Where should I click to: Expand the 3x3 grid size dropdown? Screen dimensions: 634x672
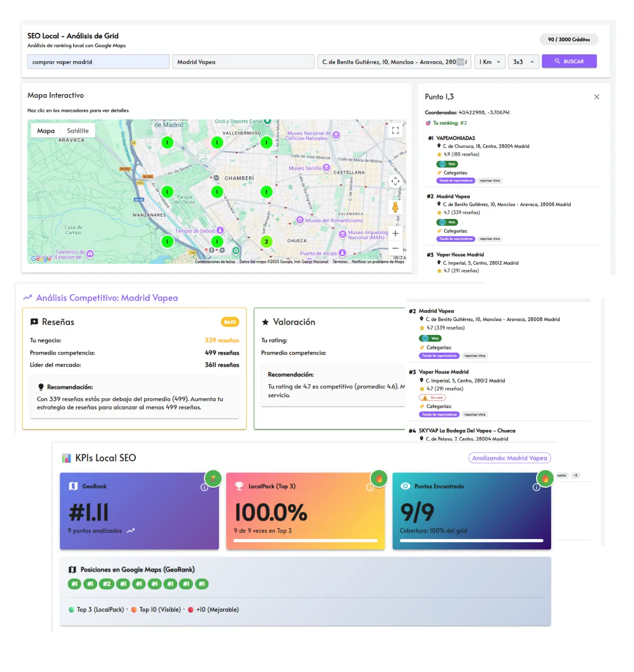(523, 62)
